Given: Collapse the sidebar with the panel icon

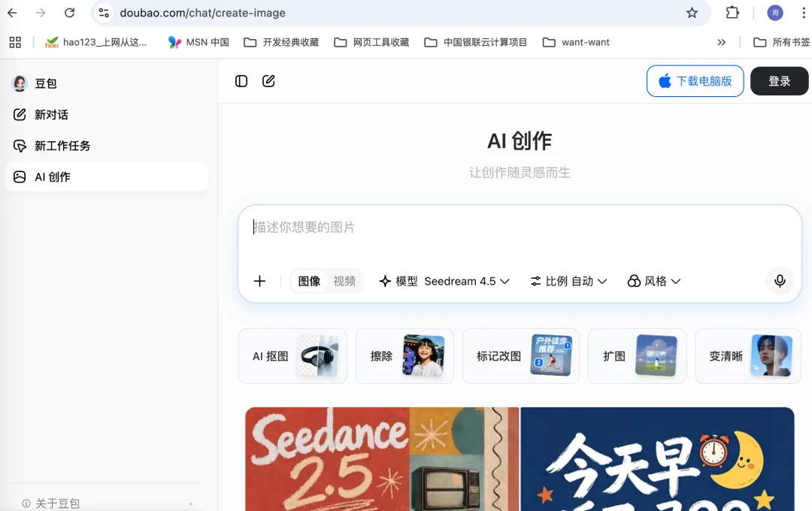Looking at the screenshot, I should [x=241, y=81].
